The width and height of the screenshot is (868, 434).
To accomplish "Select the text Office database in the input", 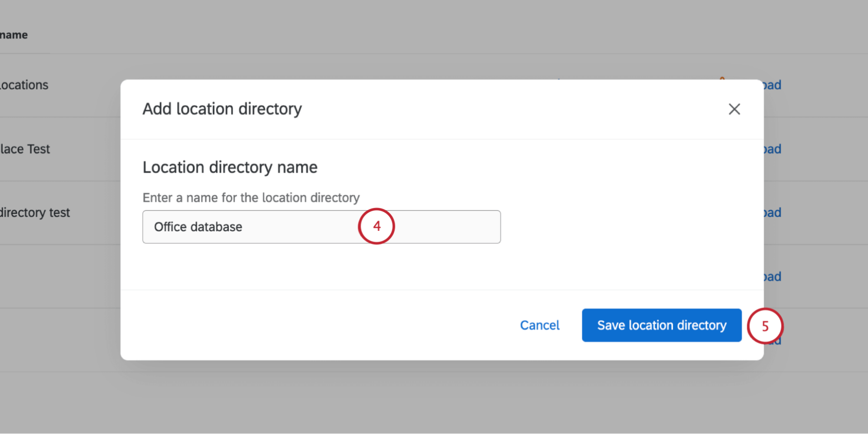I will point(198,227).
